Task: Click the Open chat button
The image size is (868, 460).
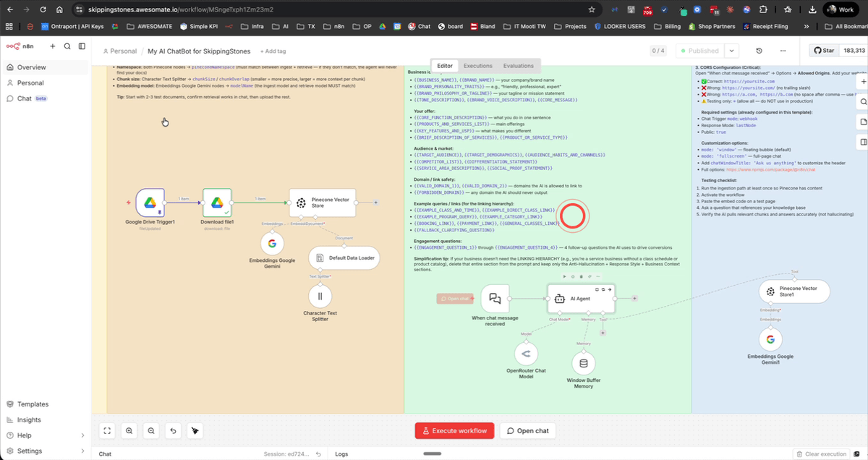Action: (x=528, y=430)
